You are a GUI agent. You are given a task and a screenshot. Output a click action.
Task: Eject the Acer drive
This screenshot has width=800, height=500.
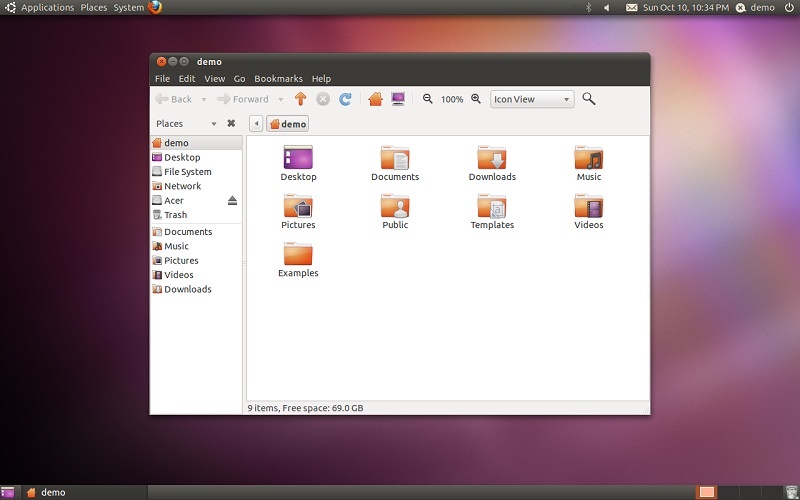coord(232,201)
